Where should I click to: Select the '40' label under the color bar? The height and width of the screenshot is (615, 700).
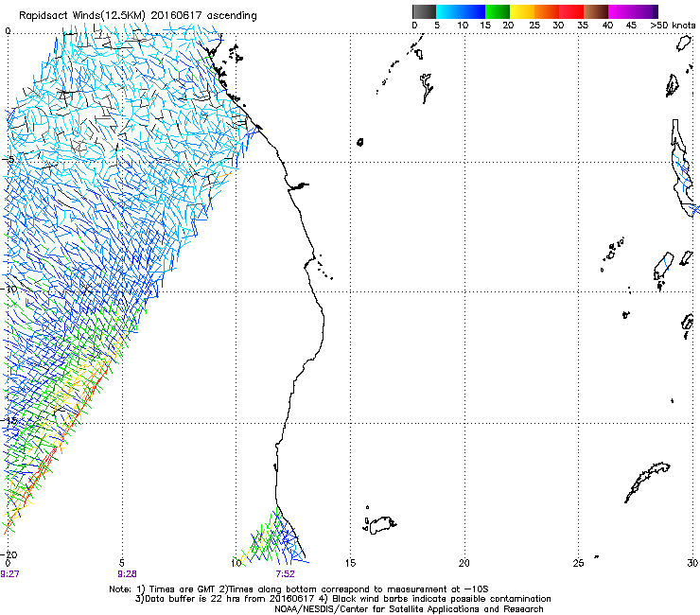coord(607,26)
